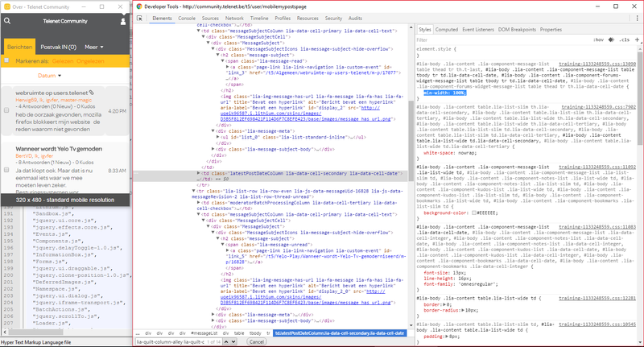Image resolution: width=644 pixels, height=347 pixels.
Task: Click the inspect element picker icon
Action: click(139, 18)
